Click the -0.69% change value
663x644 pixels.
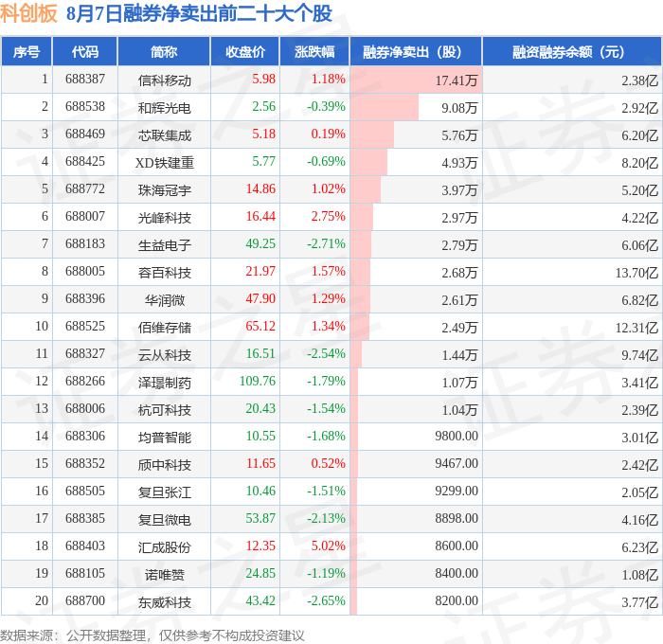tap(326, 161)
